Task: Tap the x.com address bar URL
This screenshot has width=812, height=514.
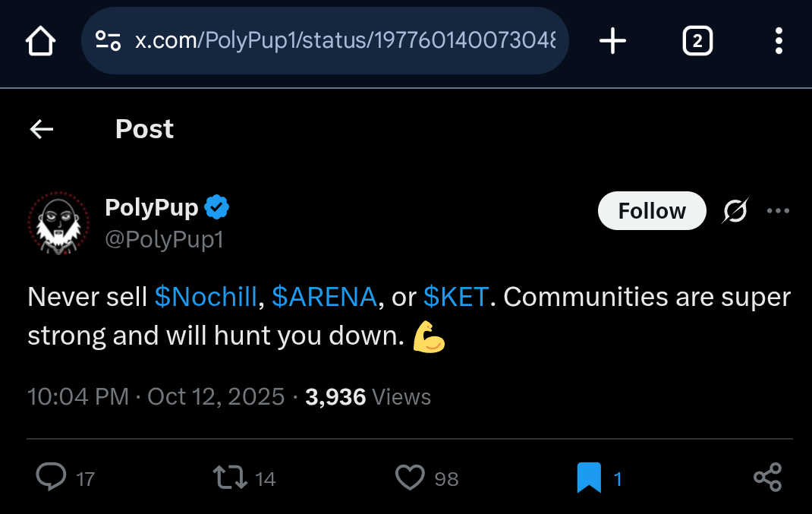Action: point(345,41)
